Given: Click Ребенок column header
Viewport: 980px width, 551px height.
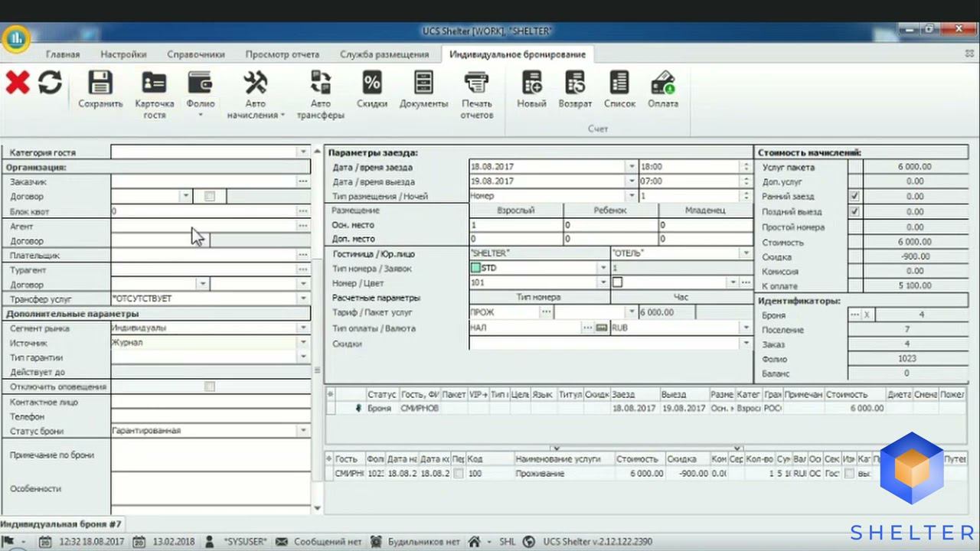Looking at the screenshot, I should point(610,210).
